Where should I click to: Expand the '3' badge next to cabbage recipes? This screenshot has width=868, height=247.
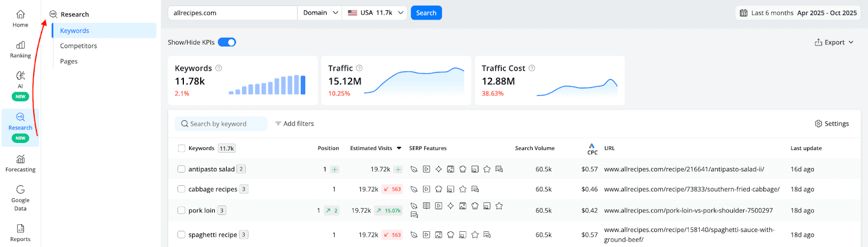(244, 189)
